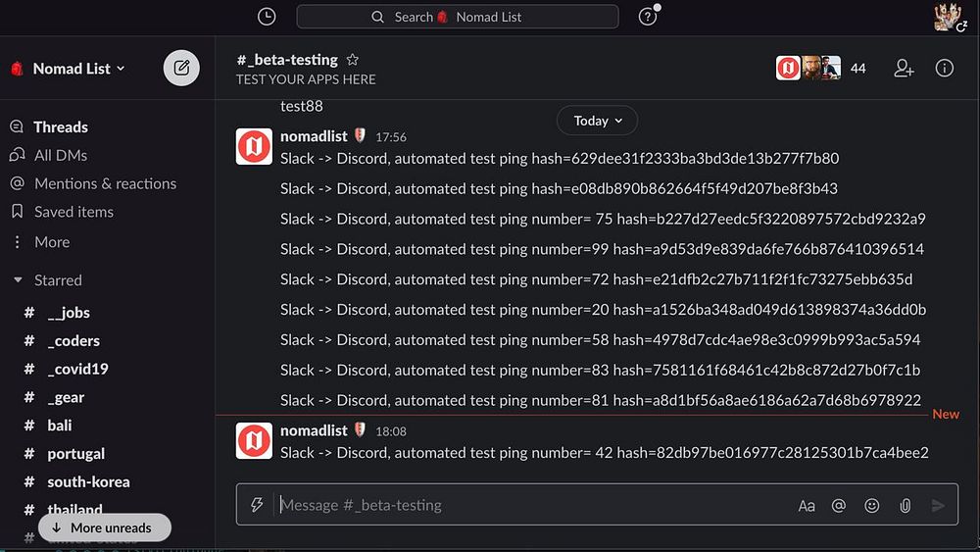Show channel details info icon

click(x=945, y=68)
